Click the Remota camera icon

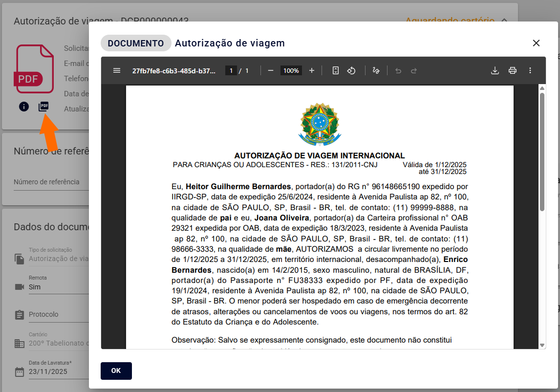coord(20,287)
